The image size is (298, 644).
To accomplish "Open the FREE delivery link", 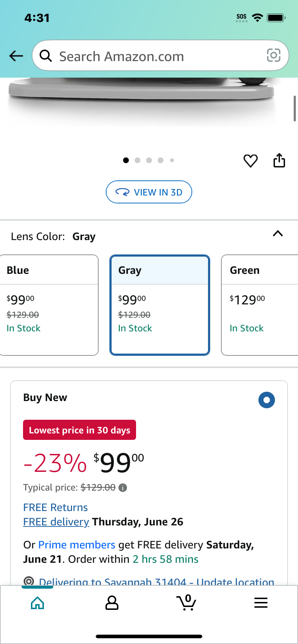I will [x=56, y=522].
